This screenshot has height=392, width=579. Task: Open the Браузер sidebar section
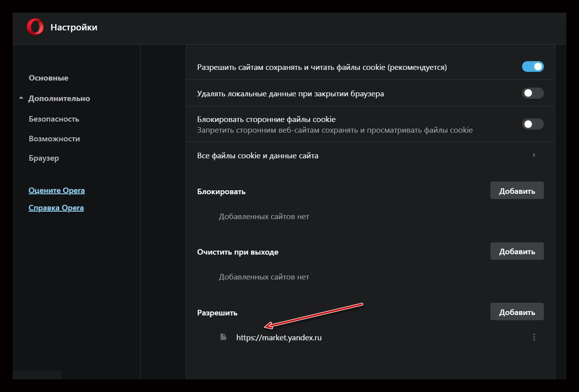point(44,158)
